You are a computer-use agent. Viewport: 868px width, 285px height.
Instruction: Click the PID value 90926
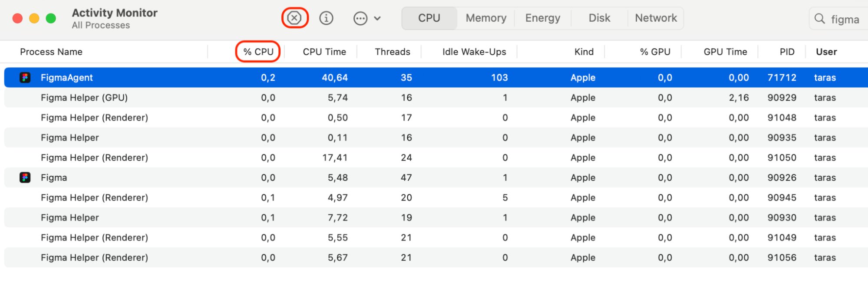pos(782,177)
